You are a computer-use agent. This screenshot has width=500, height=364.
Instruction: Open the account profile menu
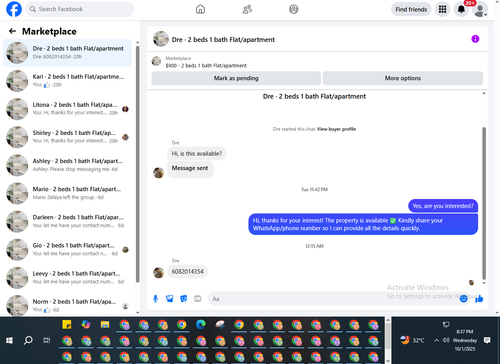(480, 10)
